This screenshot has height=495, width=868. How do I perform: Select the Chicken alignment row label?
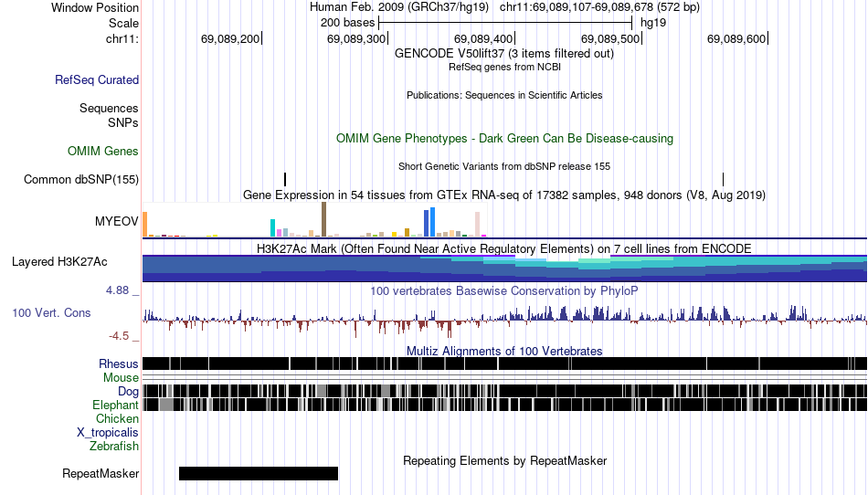(117, 418)
